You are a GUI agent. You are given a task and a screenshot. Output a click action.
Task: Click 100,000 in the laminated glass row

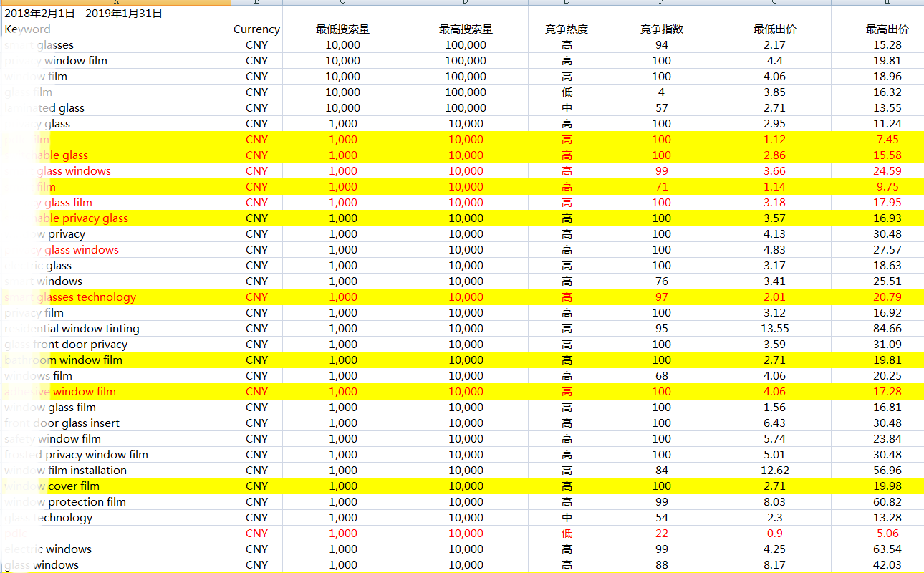tap(466, 108)
